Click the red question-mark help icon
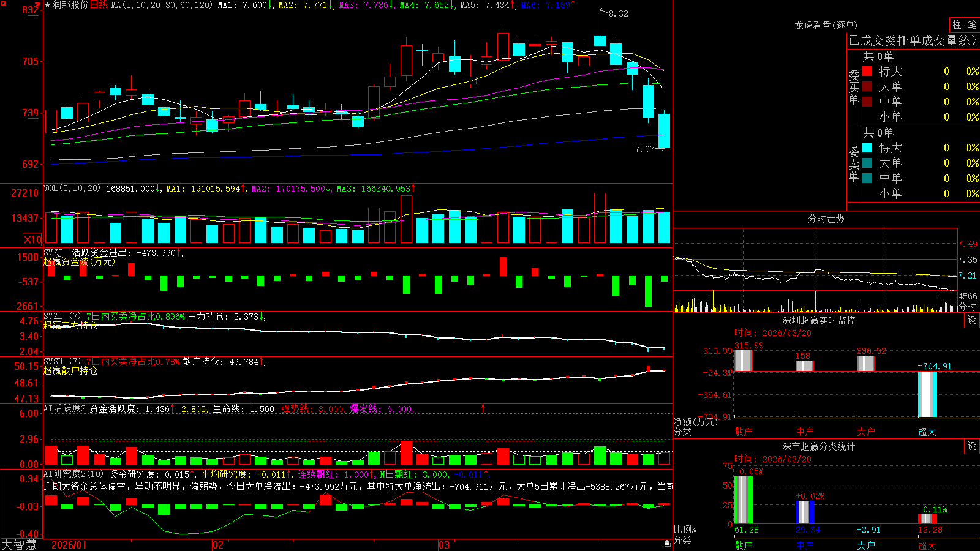 click(37, 5)
